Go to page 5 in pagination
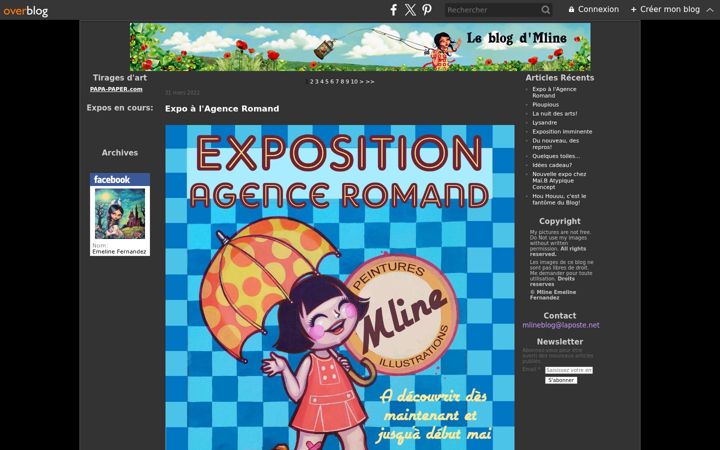 point(327,82)
